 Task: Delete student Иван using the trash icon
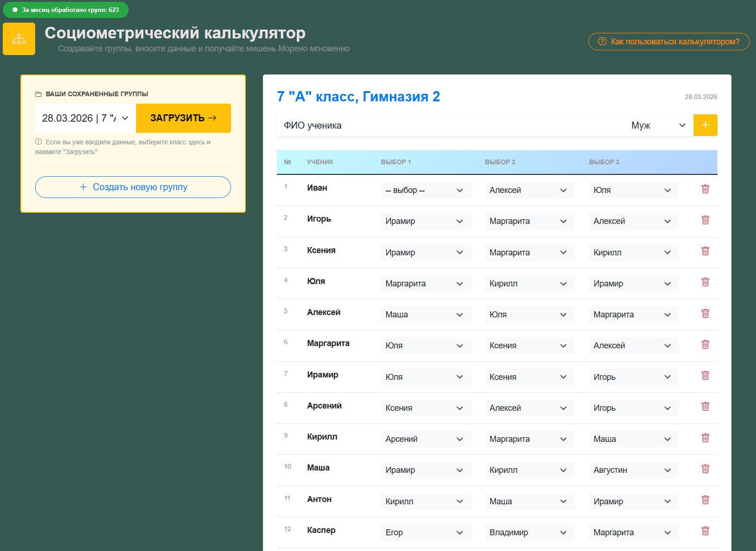pyautogui.click(x=705, y=189)
